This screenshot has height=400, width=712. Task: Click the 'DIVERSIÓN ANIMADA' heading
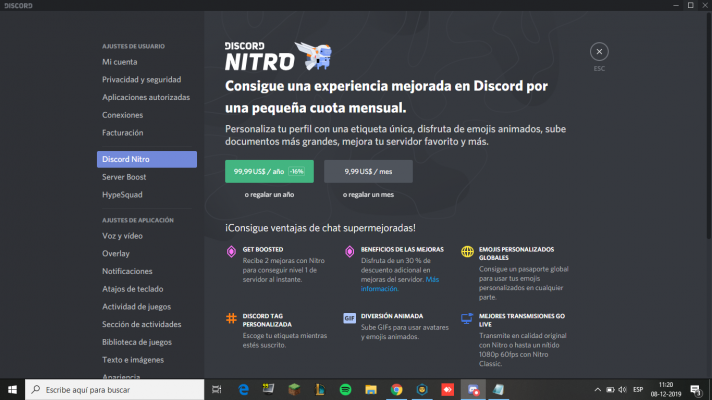tap(392, 316)
